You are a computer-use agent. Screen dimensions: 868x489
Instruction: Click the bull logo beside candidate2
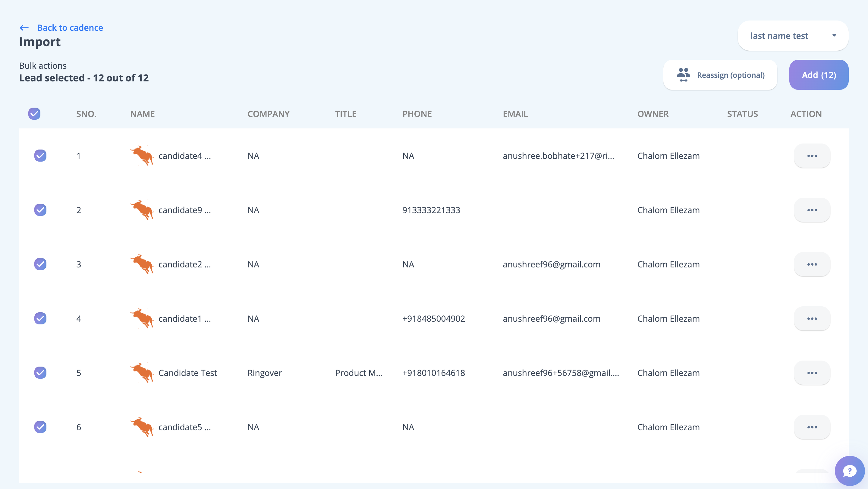coord(142,264)
